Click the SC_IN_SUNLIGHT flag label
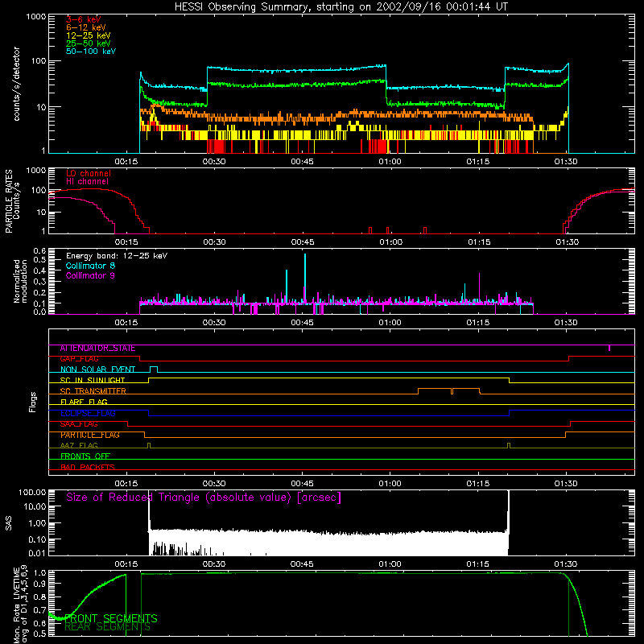This screenshot has height=644, width=644. (93, 380)
